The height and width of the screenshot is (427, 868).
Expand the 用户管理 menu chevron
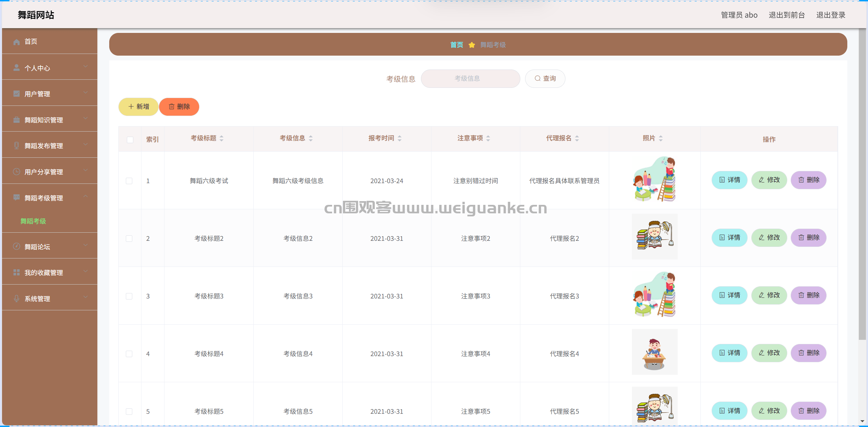pyautogui.click(x=85, y=92)
